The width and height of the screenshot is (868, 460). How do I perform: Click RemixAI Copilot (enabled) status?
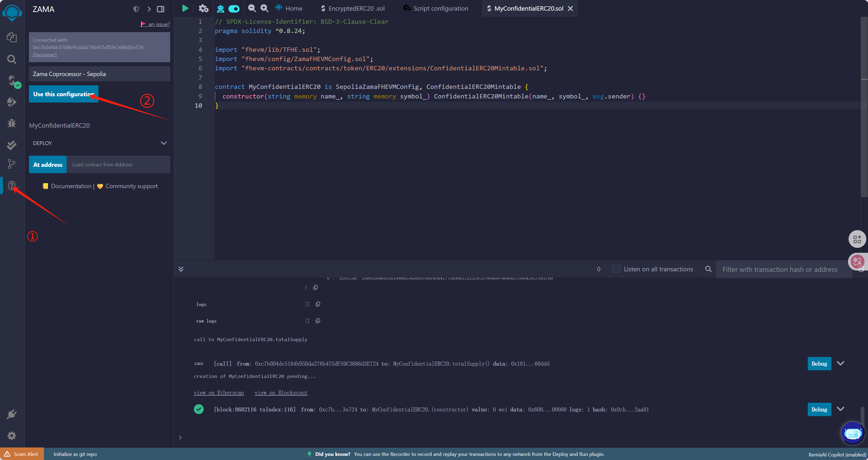pyautogui.click(x=837, y=455)
